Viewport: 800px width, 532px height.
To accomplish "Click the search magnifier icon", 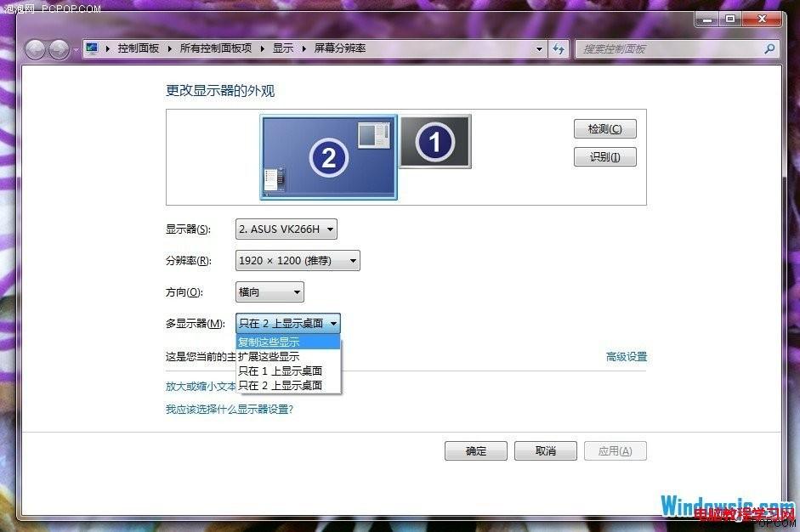I will coord(769,49).
